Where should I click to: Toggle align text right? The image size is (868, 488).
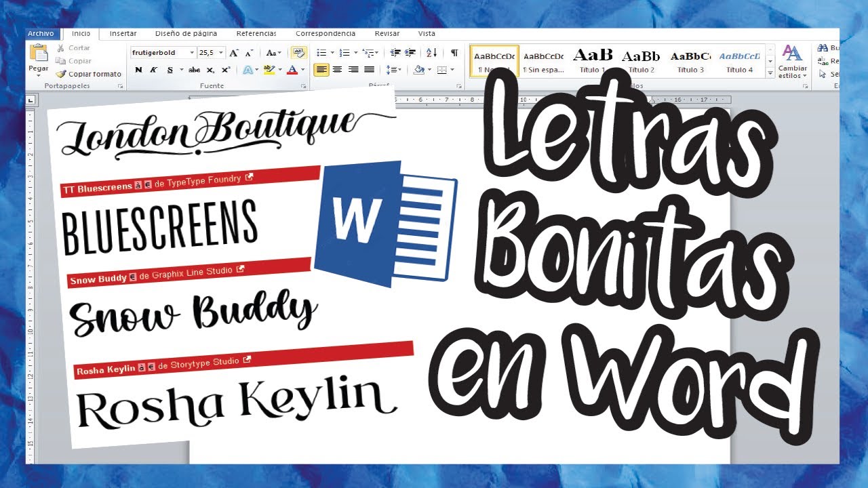[x=353, y=70]
